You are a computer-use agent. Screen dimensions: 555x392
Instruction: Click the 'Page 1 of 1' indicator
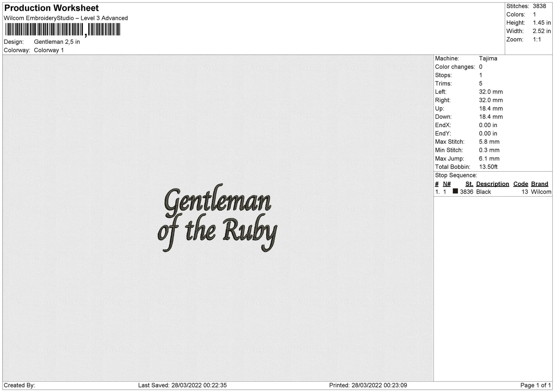(x=536, y=385)
